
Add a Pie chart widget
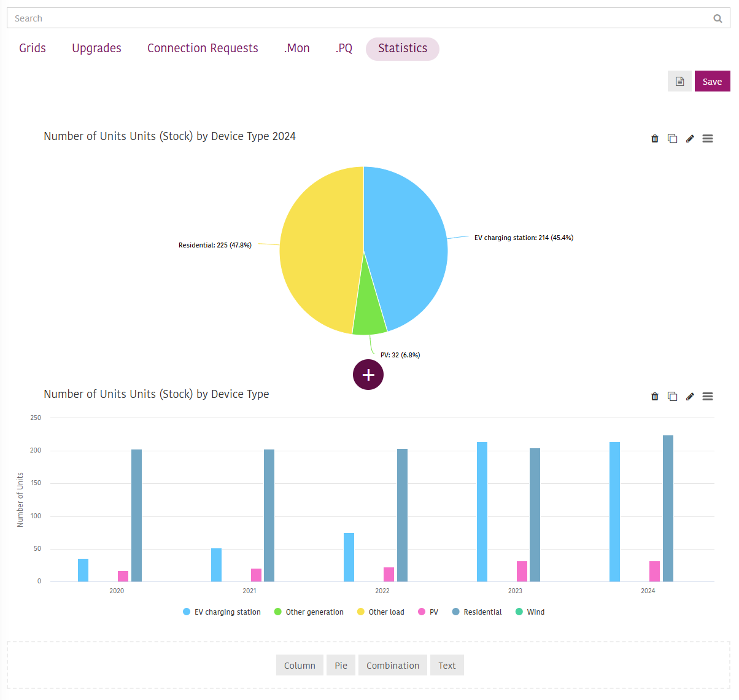341,666
